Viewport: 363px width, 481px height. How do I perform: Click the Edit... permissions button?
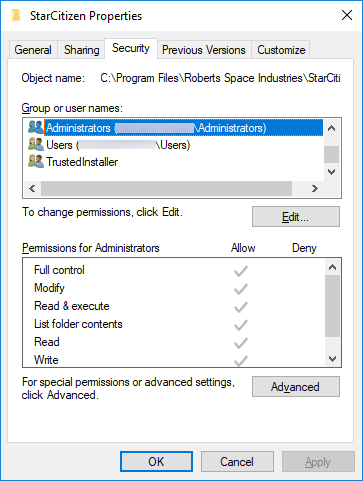point(296,217)
